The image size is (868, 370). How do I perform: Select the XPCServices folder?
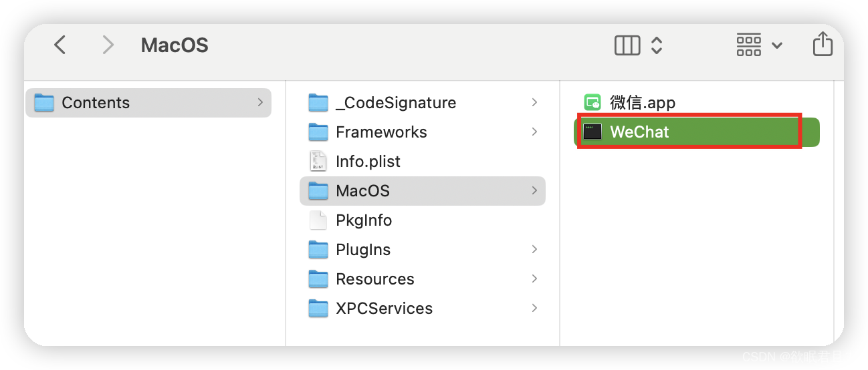coord(423,308)
